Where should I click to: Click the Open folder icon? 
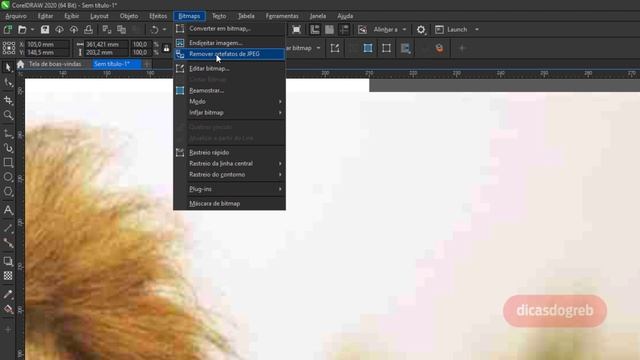coord(22,29)
